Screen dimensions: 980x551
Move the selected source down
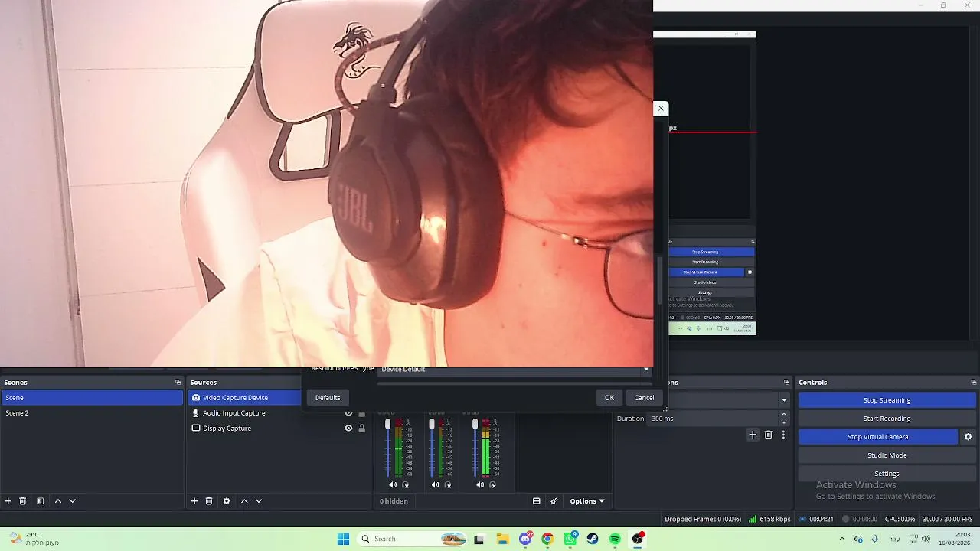(259, 501)
